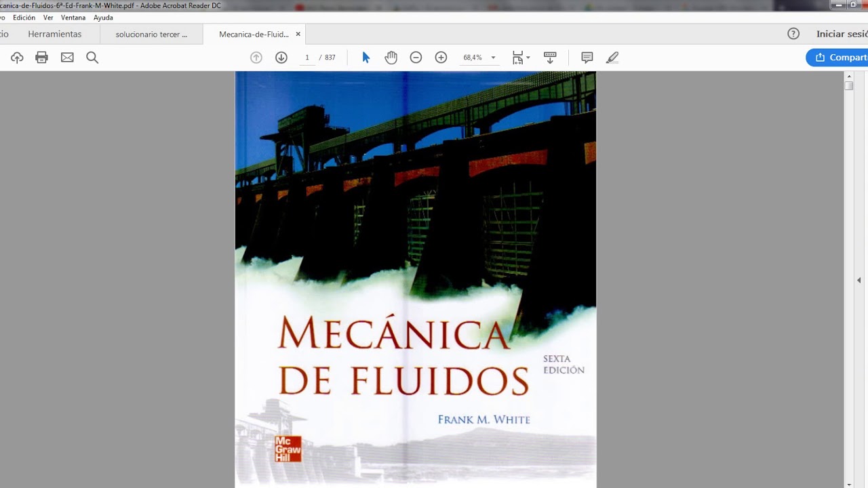Viewport: 868px width, 488px height.
Task: Go to previous page arrow
Action: tap(256, 58)
